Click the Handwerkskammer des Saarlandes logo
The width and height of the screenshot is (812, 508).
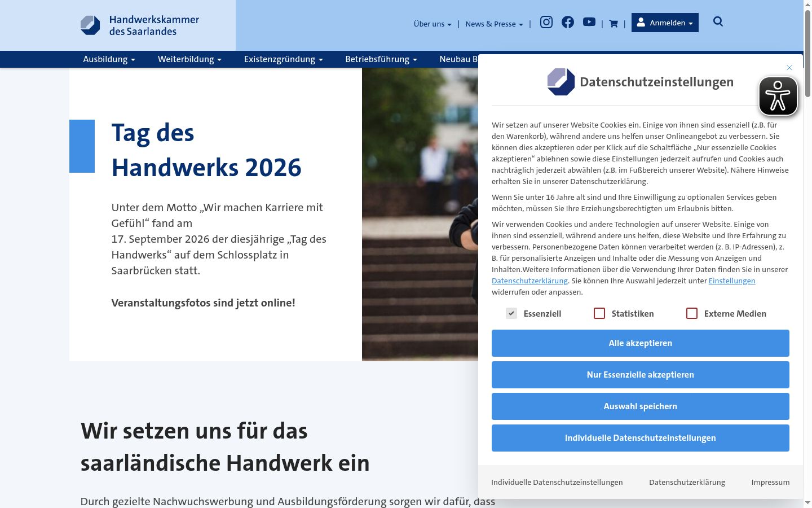140,25
